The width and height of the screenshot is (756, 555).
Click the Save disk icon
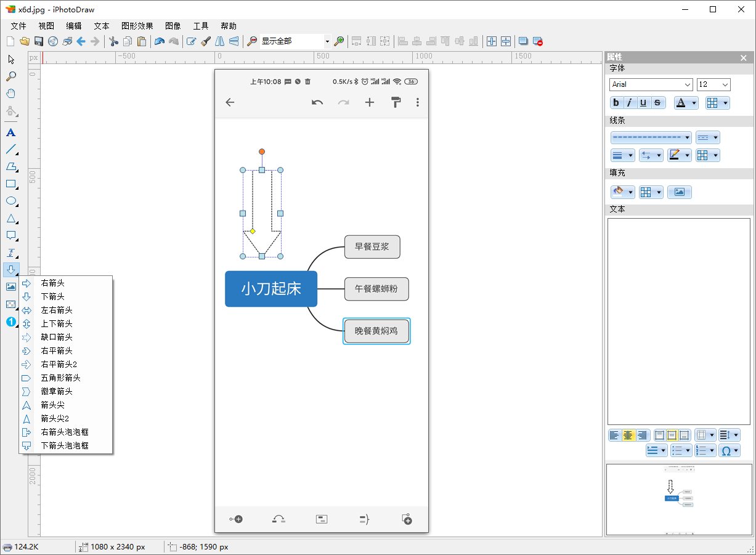39,41
